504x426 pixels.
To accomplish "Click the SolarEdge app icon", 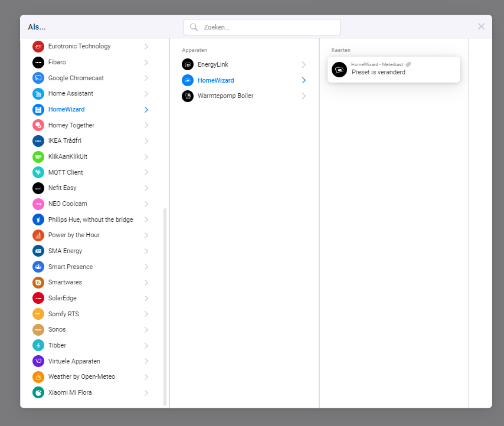I will point(38,299).
